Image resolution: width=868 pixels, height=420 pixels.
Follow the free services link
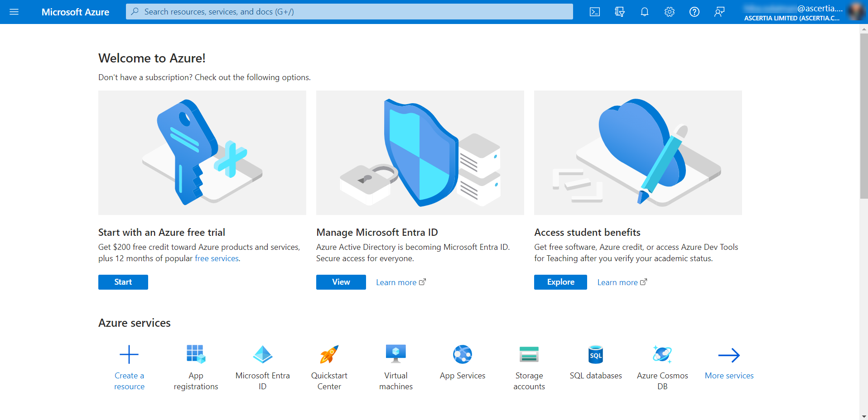[217, 258]
